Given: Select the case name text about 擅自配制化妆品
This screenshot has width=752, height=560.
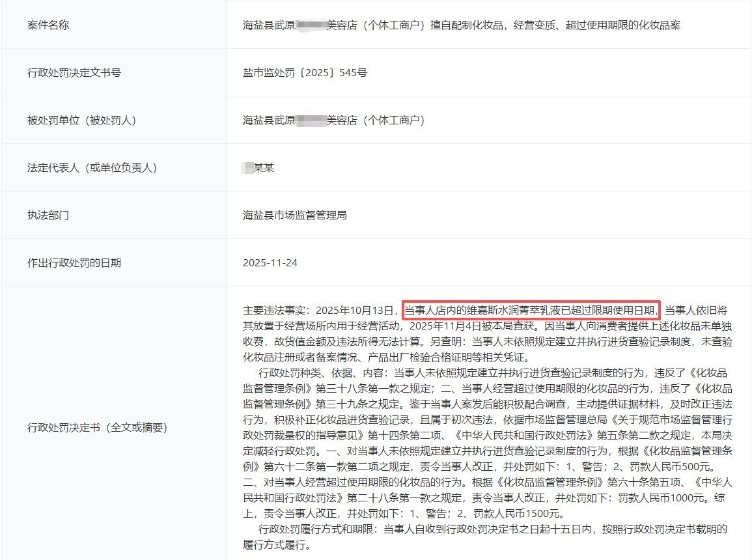Looking at the screenshot, I should 461,25.
